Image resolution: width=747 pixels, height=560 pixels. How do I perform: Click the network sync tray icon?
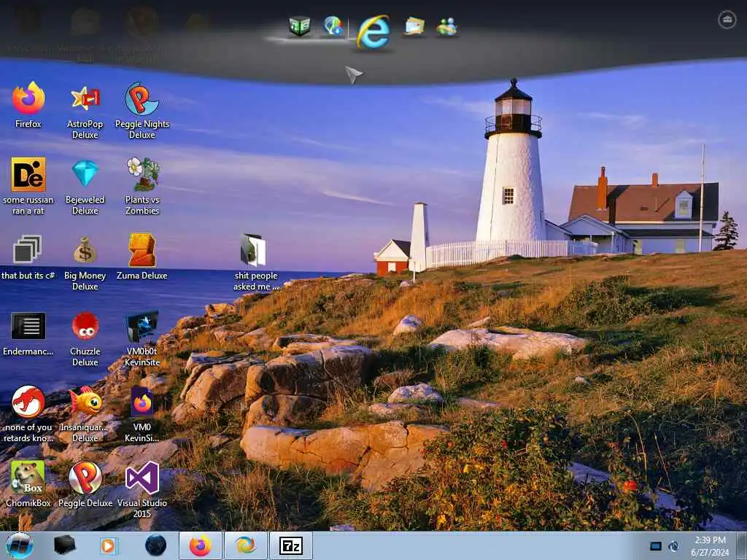pyautogui.click(x=673, y=546)
